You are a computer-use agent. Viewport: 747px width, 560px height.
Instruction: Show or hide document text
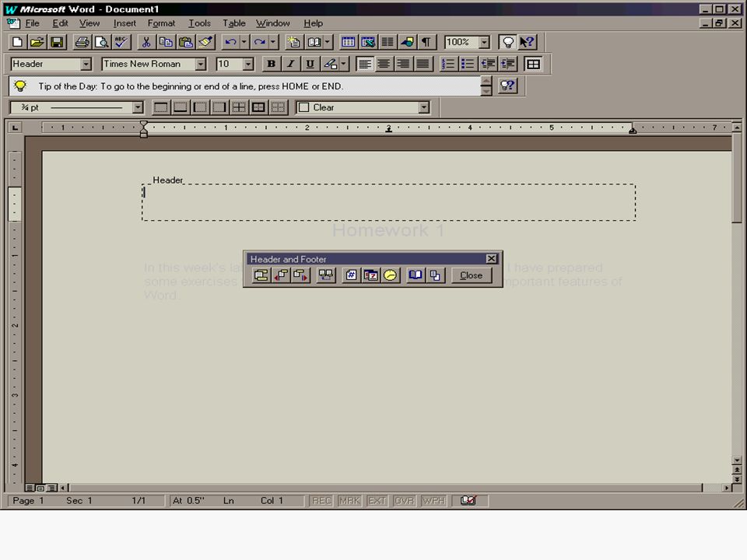tap(435, 275)
